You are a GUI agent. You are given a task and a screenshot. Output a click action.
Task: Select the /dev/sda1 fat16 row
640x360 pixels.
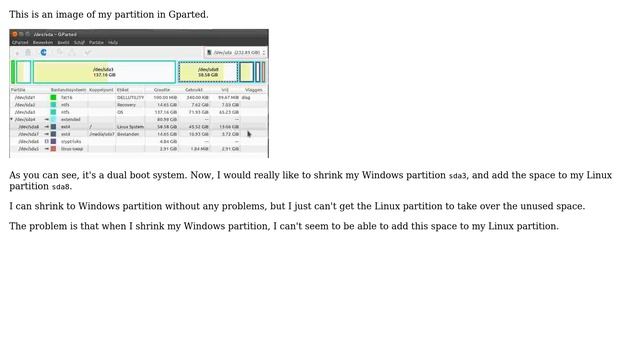[x=139, y=98]
